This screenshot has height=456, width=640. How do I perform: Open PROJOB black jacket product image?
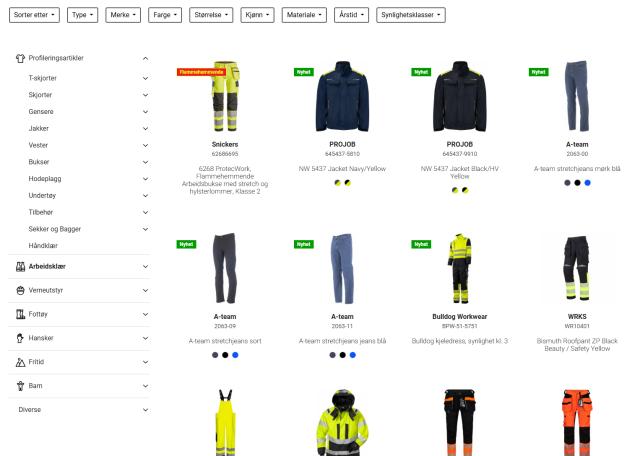(x=460, y=96)
